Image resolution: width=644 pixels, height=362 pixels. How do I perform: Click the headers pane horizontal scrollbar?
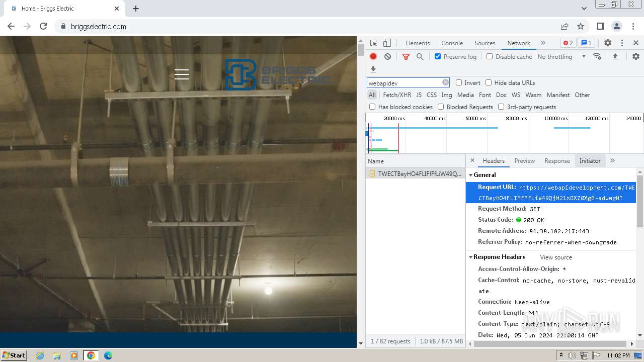551,344
